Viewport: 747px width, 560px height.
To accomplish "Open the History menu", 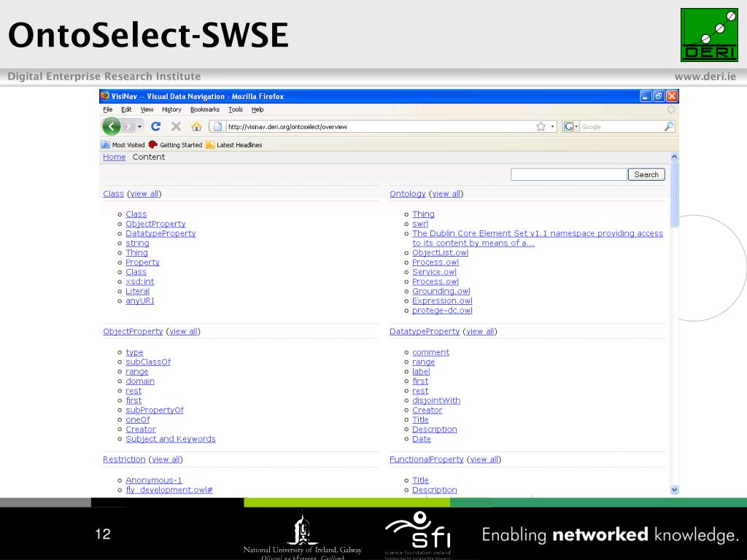I will [171, 109].
